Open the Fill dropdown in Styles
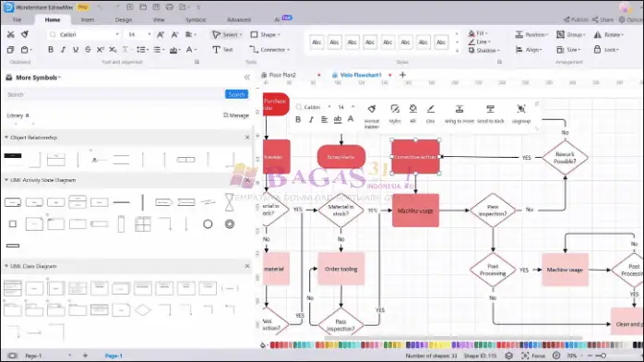This screenshot has height=362, width=644. [x=478, y=33]
